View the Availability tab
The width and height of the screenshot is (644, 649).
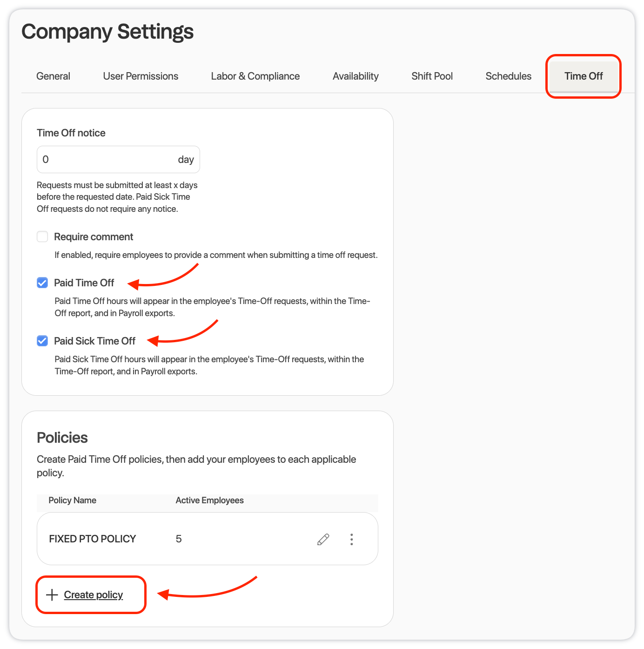tap(356, 76)
